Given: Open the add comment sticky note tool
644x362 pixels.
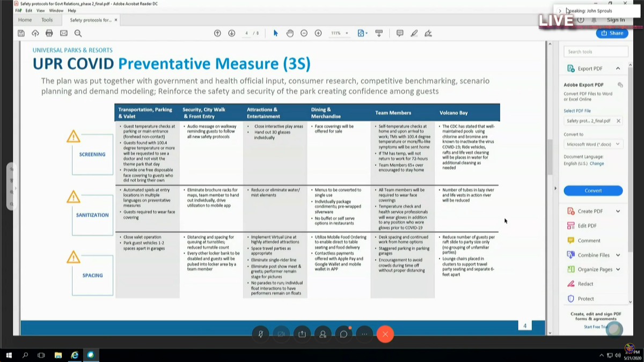Looking at the screenshot, I should pyautogui.click(x=400, y=33).
